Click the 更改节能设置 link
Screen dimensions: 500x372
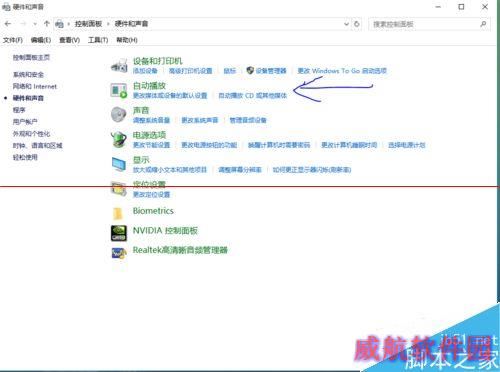coord(151,145)
